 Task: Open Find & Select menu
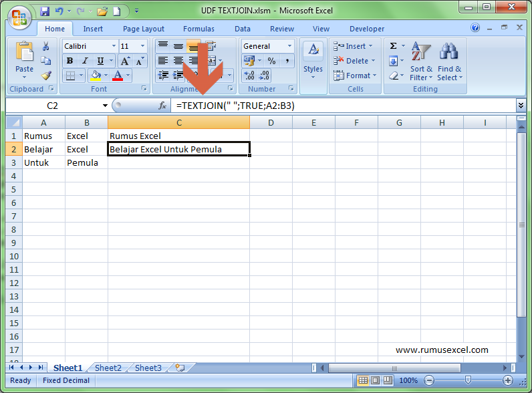450,61
